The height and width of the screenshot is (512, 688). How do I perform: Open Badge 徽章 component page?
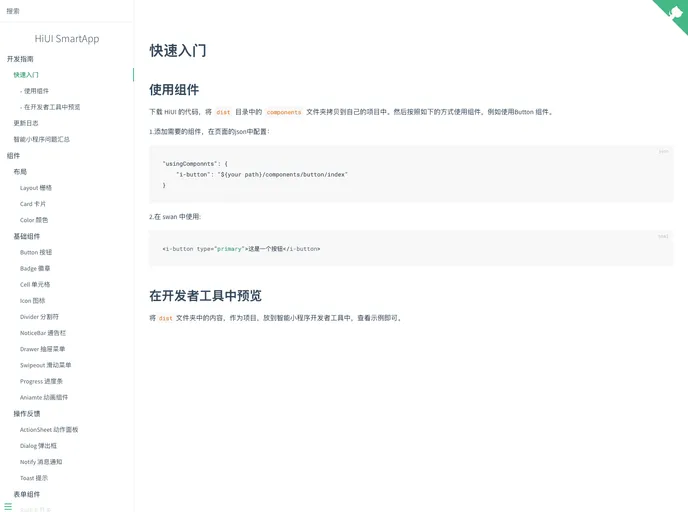pyautogui.click(x=35, y=269)
